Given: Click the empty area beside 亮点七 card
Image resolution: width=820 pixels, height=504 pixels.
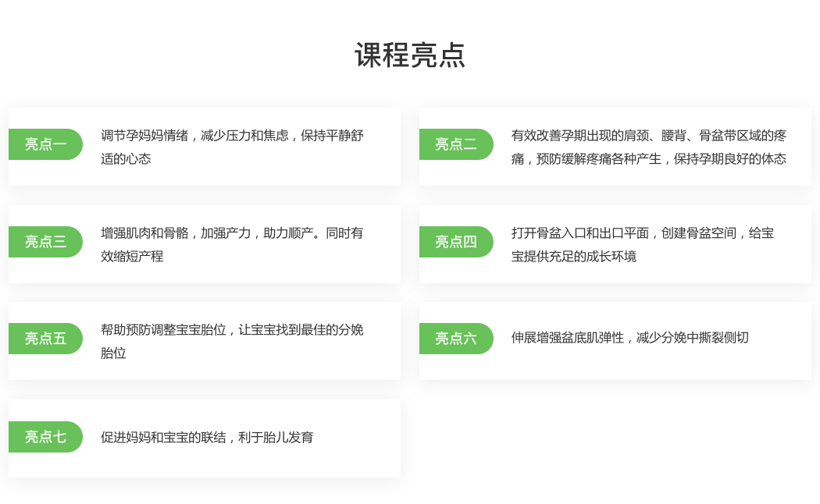Looking at the screenshot, I should click(x=615, y=438).
